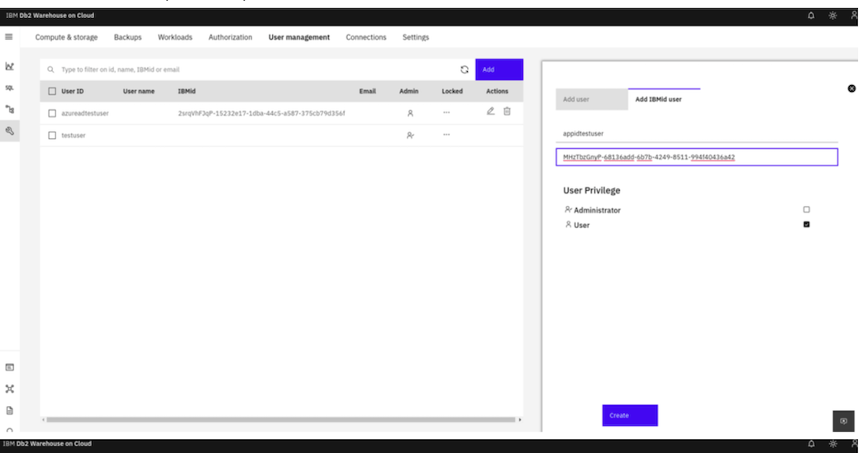Viewport: 868px width, 453px height.
Task: Click the IBM Db2 Warehouse on Cloud title
Action: 50,16
